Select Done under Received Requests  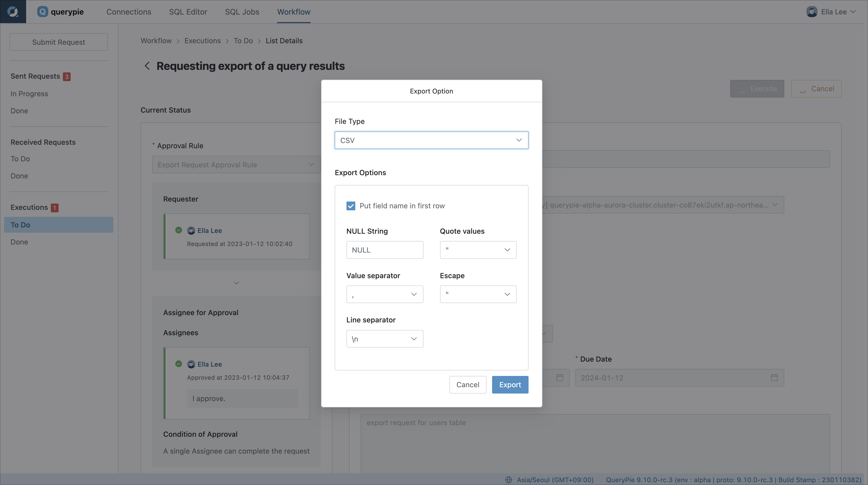point(19,176)
